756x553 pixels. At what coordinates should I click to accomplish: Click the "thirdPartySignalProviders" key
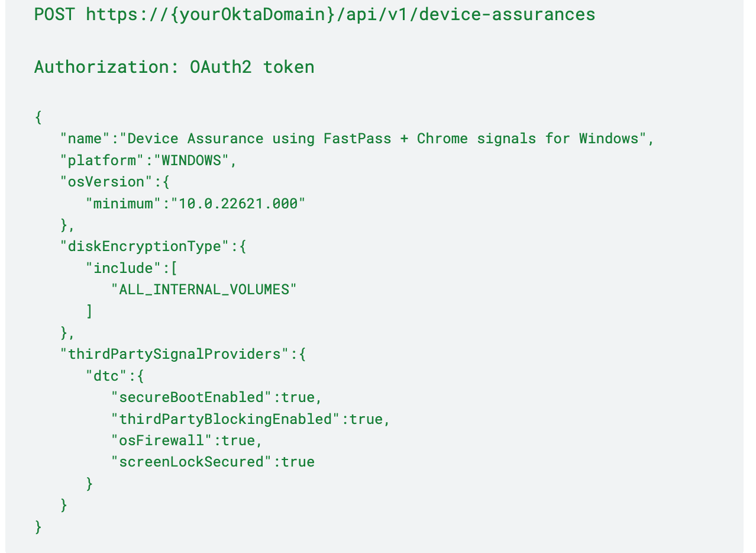click(x=175, y=354)
